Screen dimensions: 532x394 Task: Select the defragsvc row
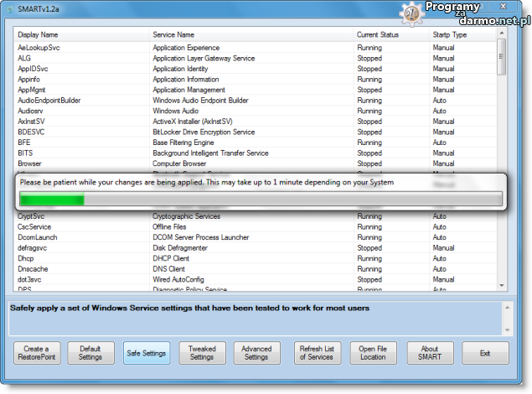click(255, 248)
